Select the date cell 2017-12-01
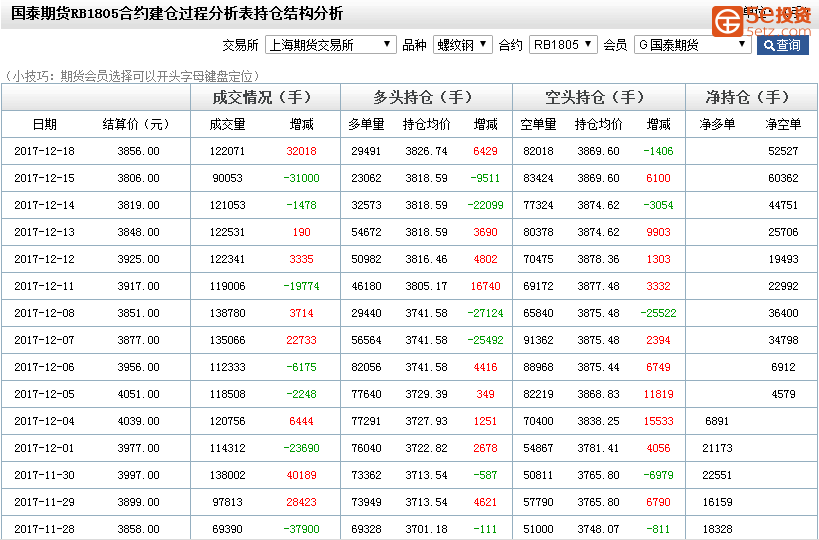This screenshot has height=540, width=819. click(44, 448)
